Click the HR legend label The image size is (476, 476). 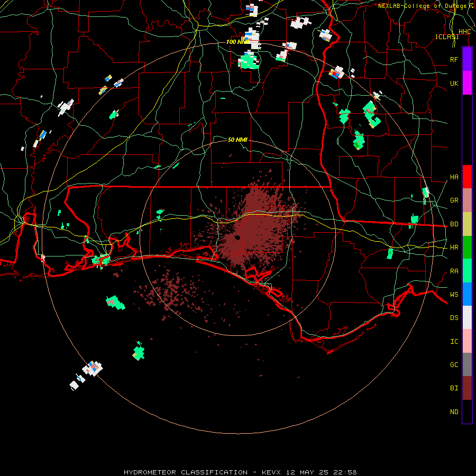454,248
